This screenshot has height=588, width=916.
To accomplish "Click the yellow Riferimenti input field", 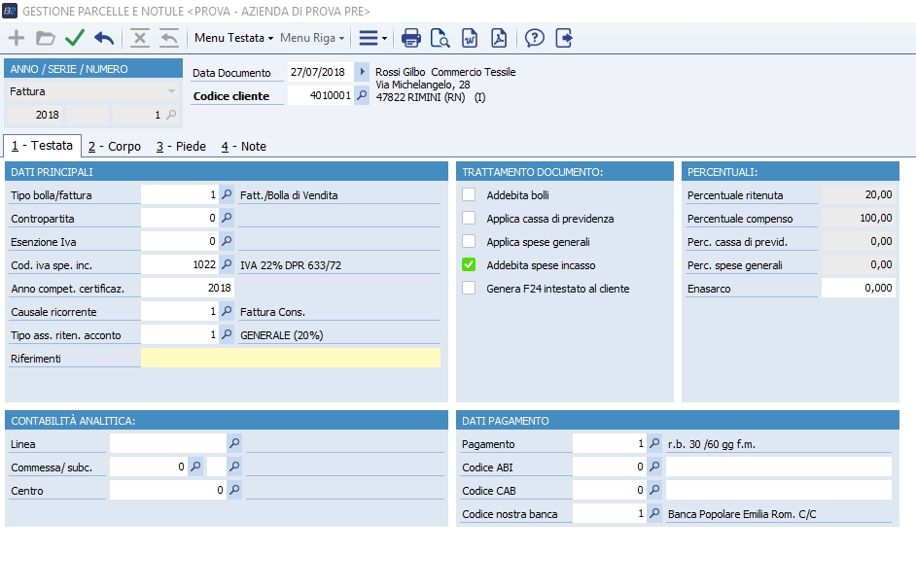I will point(290,358).
